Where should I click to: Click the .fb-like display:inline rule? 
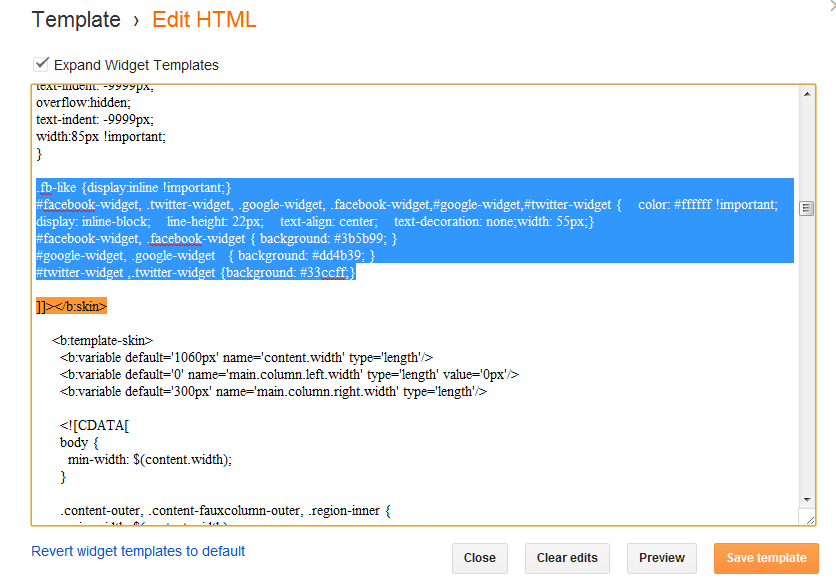click(134, 187)
